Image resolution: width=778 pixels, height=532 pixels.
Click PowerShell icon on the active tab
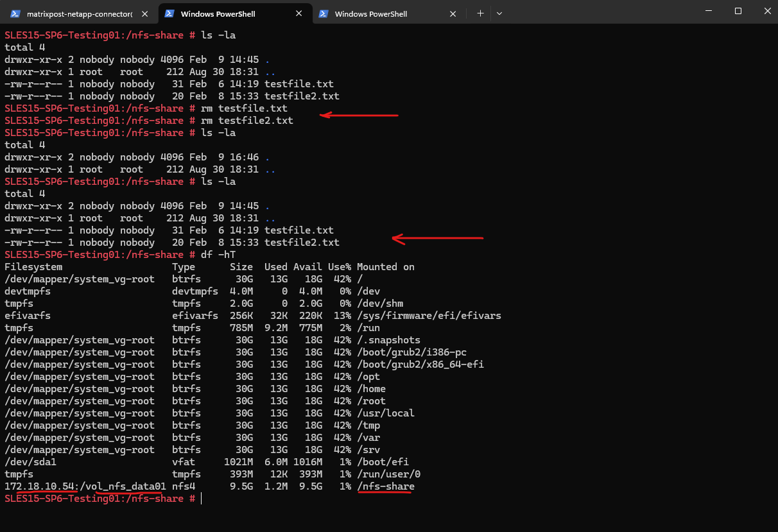(170, 13)
